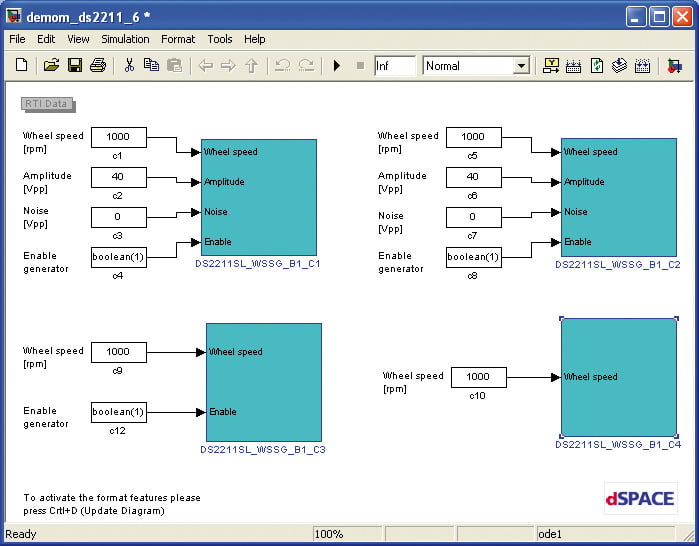This screenshot has height=546, width=699.
Task: Open the Help menu
Action: (x=255, y=39)
